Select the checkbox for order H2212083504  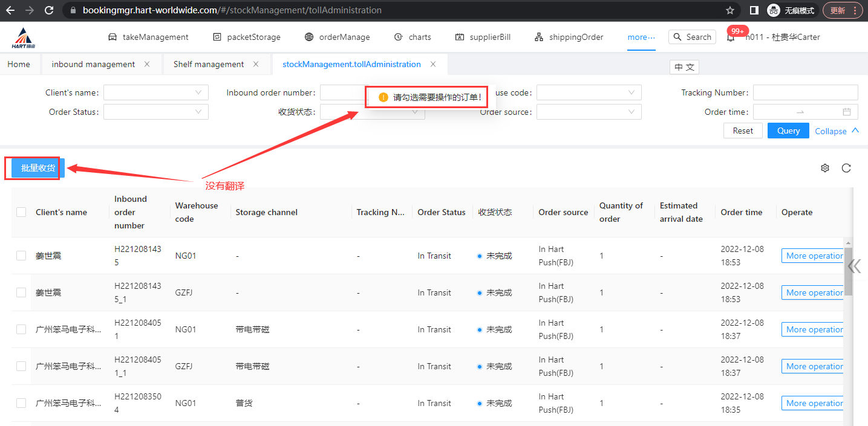[x=21, y=403]
